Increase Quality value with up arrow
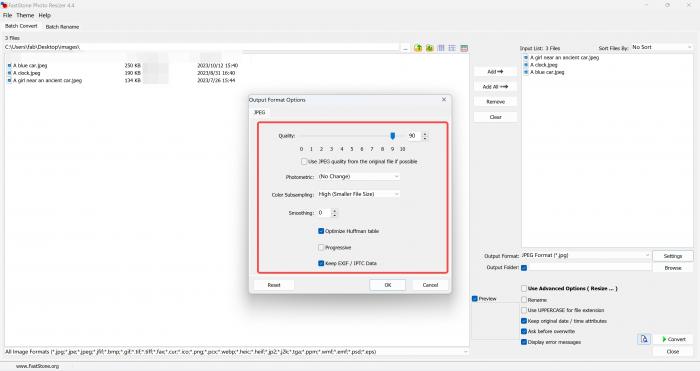This screenshot has height=371, width=700. pos(425,133)
